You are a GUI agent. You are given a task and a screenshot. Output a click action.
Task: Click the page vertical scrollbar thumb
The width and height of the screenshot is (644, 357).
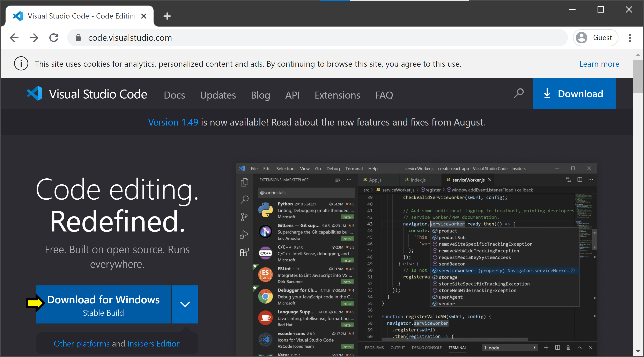click(638, 76)
